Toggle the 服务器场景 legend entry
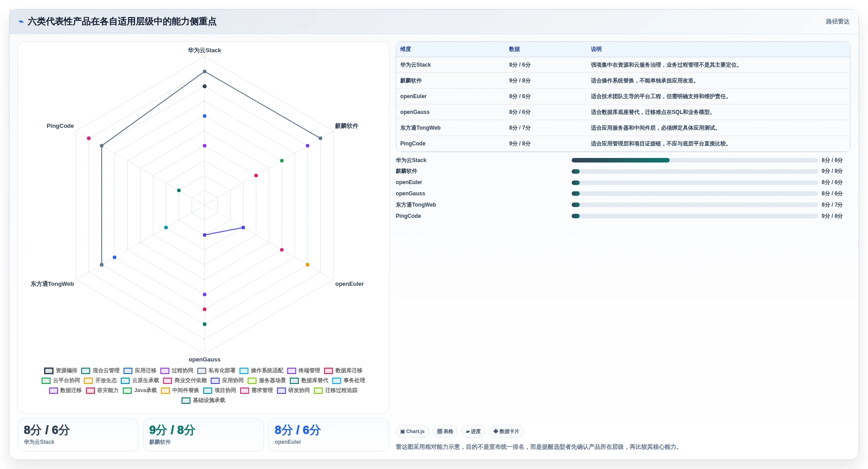This screenshot has width=868, height=469. (x=267, y=380)
